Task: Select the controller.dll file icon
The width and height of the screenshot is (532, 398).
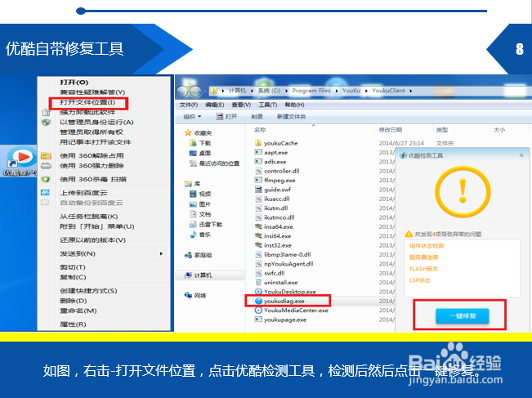Action: click(x=258, y=171)
